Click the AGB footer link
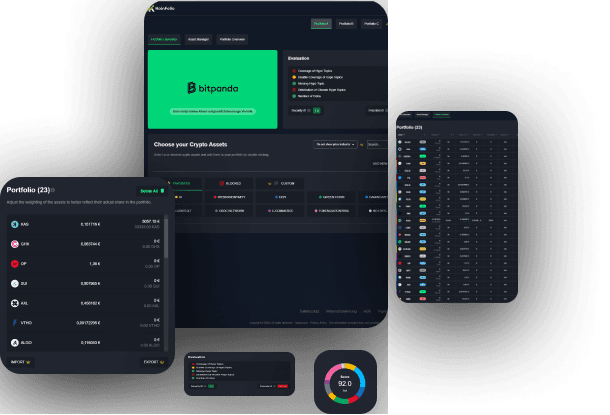 pyautogui.click(x=367, y=311)
